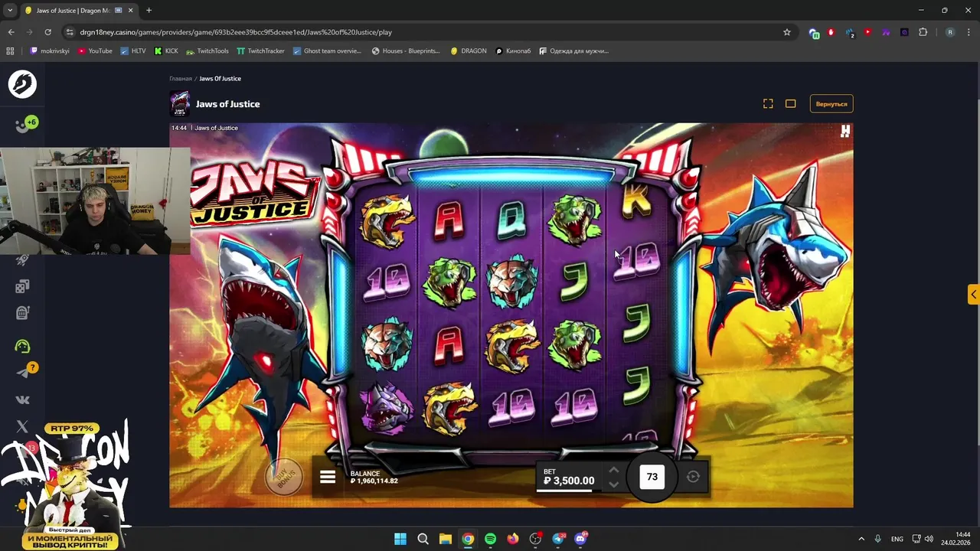The height and width of the screenshot is (551, 980).
Task: Open the KICK bookmark
Action: [166, 51]
